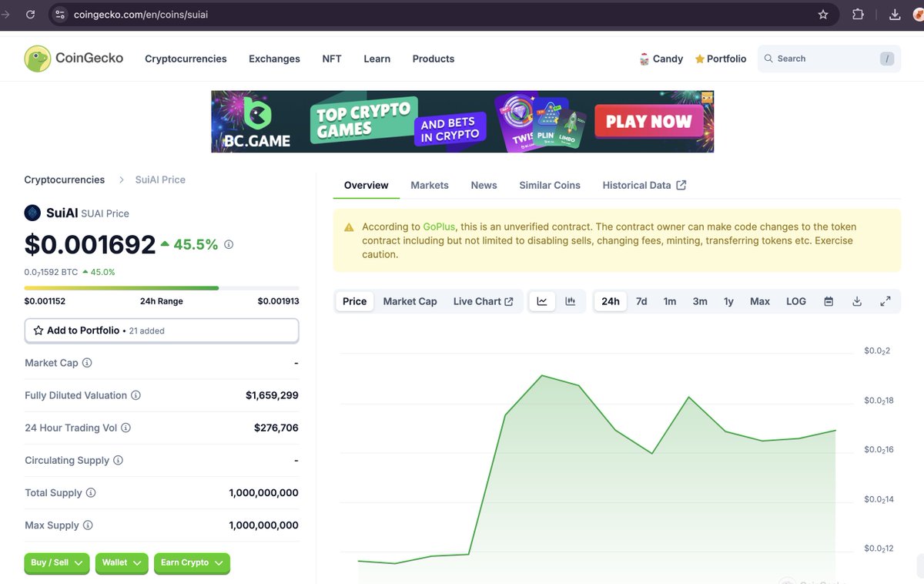Open the calendar date range icon
This screenshot has width=924, height=584.
click(829, 301)
